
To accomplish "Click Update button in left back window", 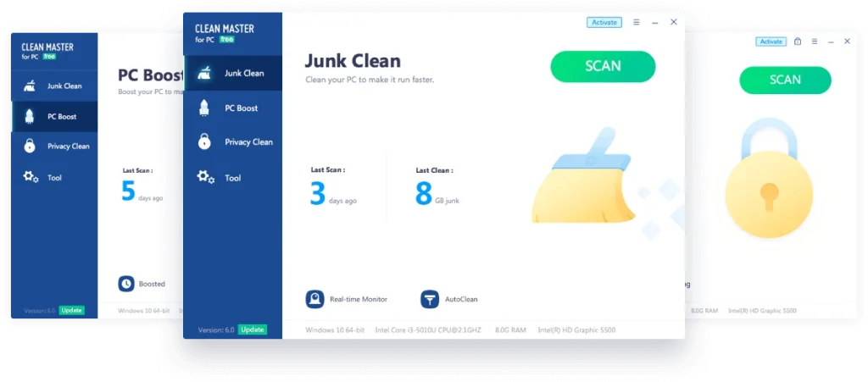I will pos(71,310).
